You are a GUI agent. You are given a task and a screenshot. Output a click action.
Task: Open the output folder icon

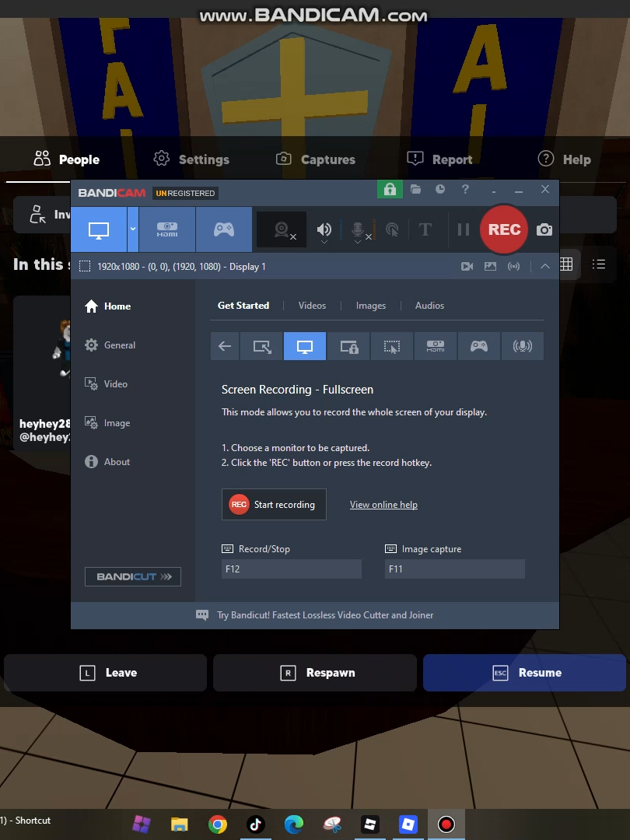click(415, 189)
